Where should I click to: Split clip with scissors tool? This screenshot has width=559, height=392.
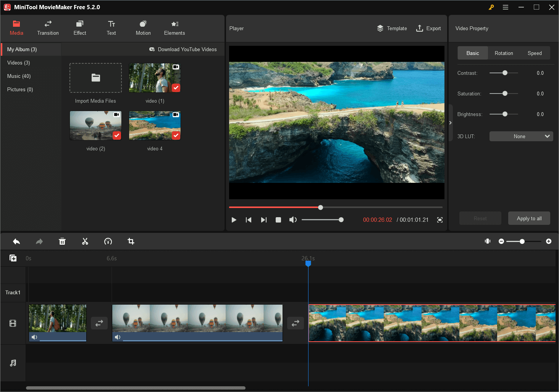tap(85, 241)
